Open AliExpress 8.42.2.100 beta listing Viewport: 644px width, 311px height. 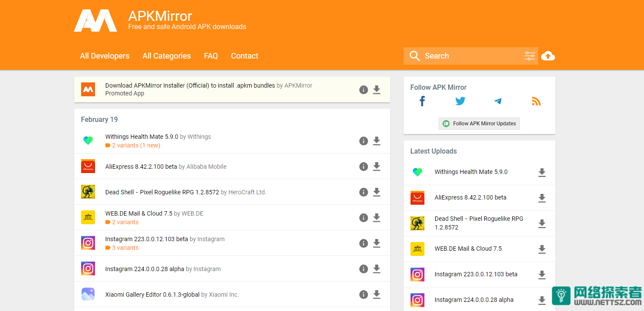[141, 167]
